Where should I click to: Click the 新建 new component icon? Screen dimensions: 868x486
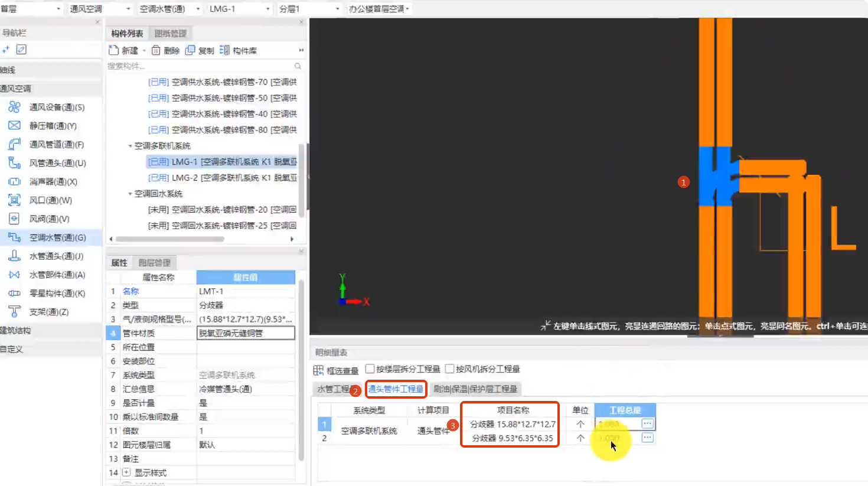(114, 50)
